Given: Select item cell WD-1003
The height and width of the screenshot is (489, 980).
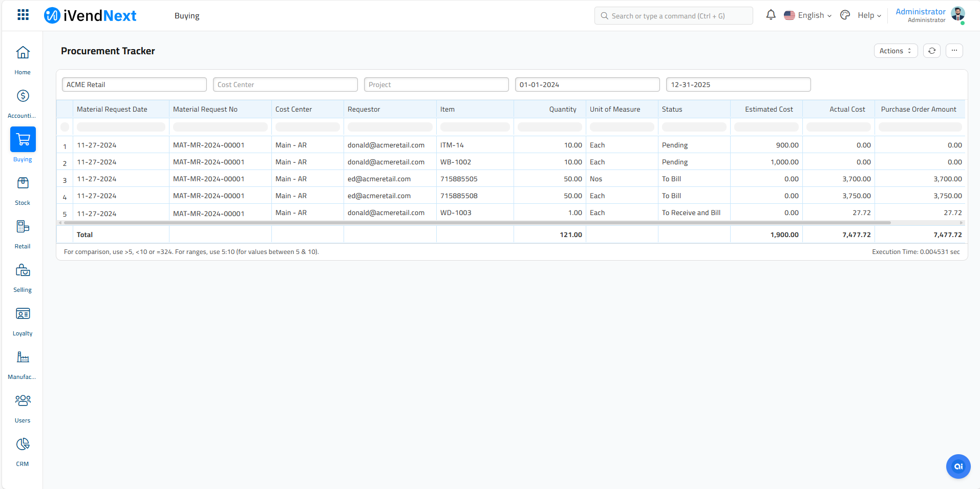Looking at the screenshot, I should point(475,212).
